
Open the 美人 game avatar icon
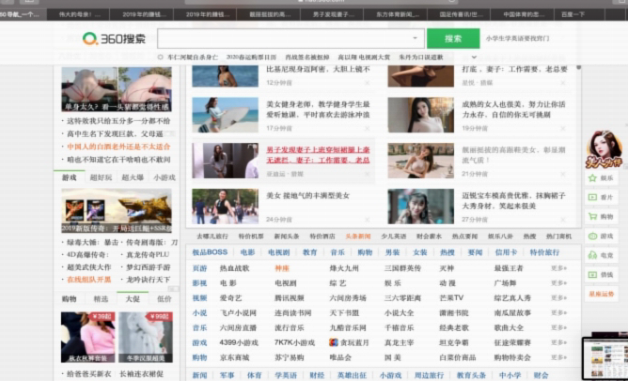(604, 149)
